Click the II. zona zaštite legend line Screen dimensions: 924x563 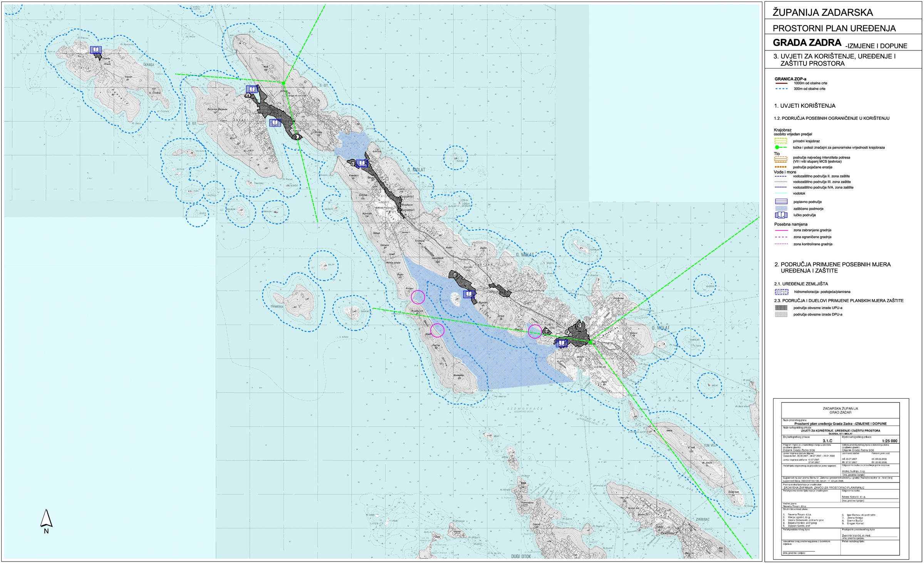pos(781,176)
